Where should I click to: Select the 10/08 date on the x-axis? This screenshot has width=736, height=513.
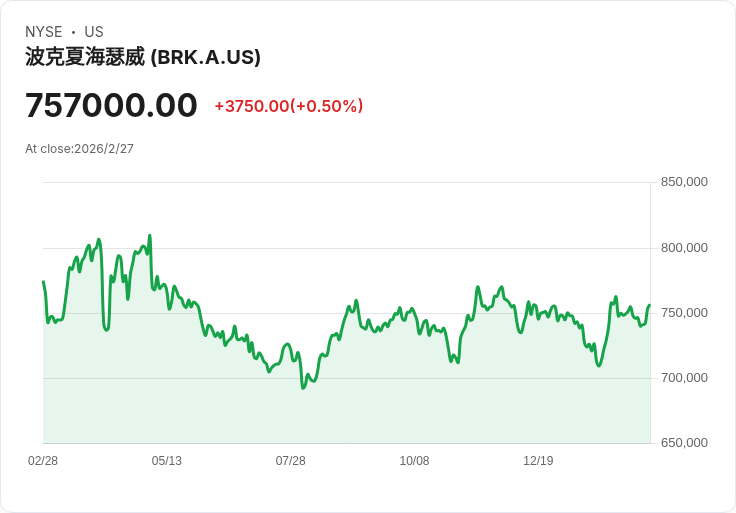[414, 461]
